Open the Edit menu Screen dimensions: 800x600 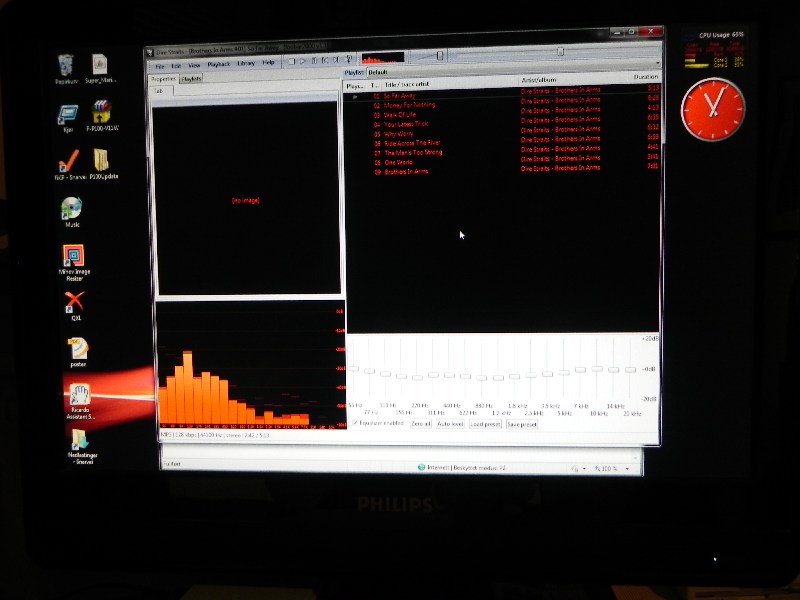pyautogui.click(x=176, y=66)
